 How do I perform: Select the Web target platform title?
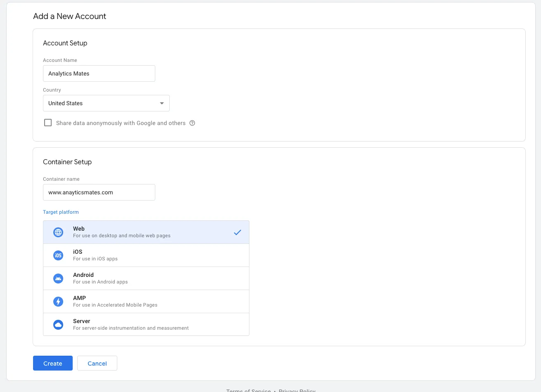(x=79, y=229)
